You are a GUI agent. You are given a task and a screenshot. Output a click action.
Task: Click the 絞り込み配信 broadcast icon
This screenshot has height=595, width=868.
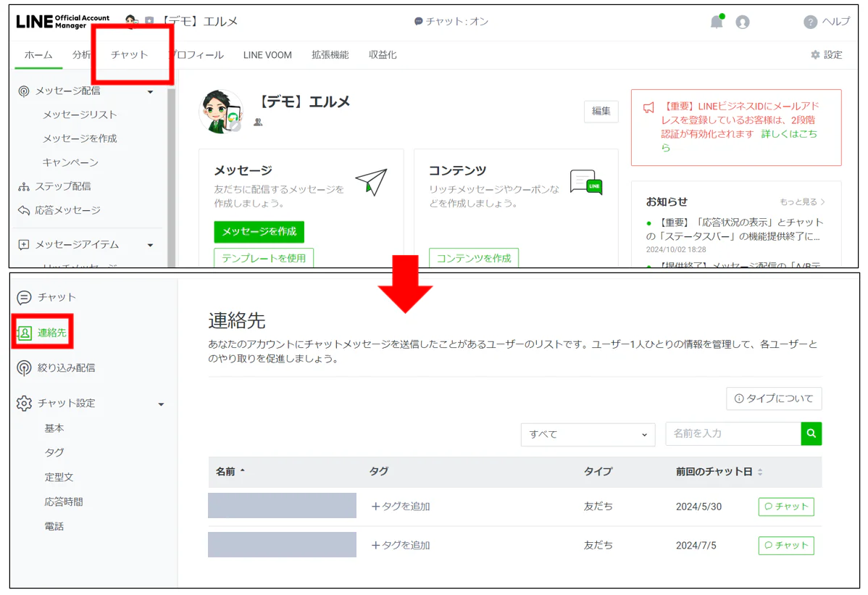24,368
